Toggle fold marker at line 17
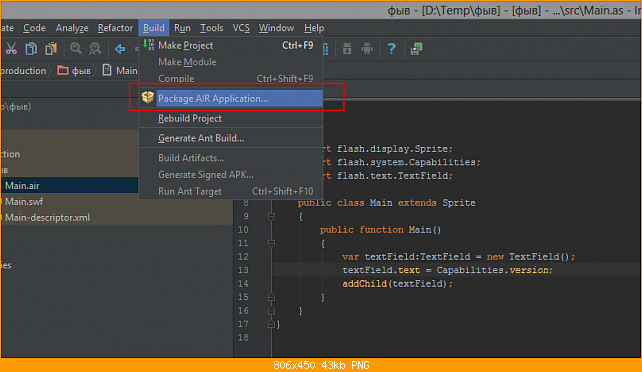642x372 pixels. click(271, 324)
